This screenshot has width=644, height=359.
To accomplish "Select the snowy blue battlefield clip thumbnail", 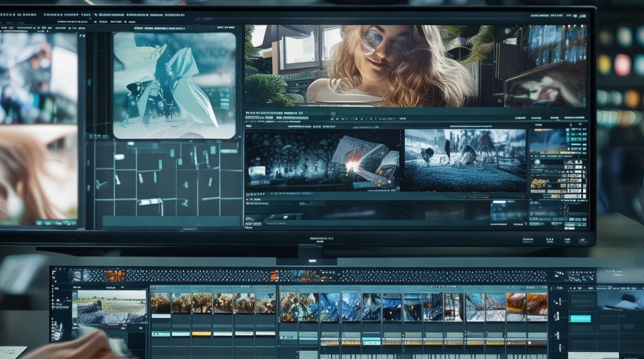I will [465, 160].
